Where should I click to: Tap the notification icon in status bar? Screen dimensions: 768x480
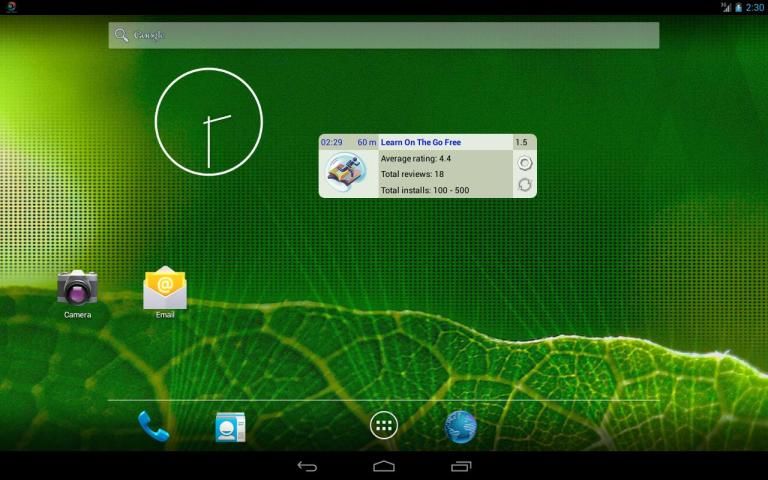point(9,7)
